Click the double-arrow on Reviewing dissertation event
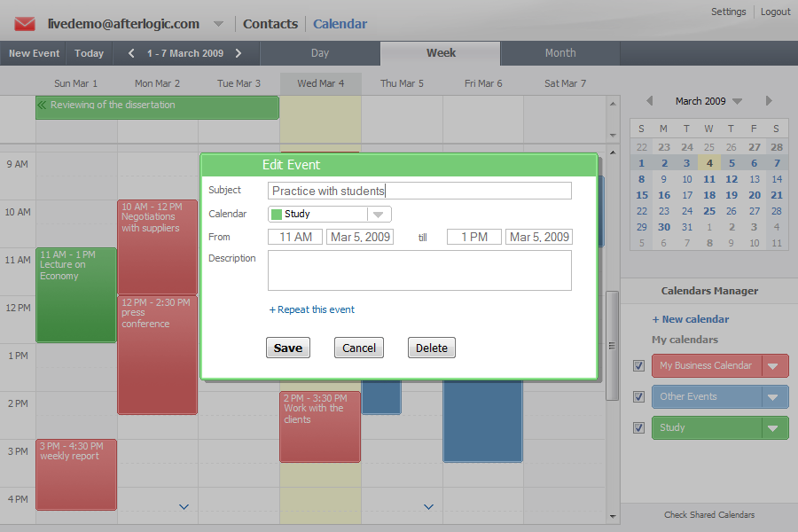Screen dimensions: 798x532 [x=42, y=105]
